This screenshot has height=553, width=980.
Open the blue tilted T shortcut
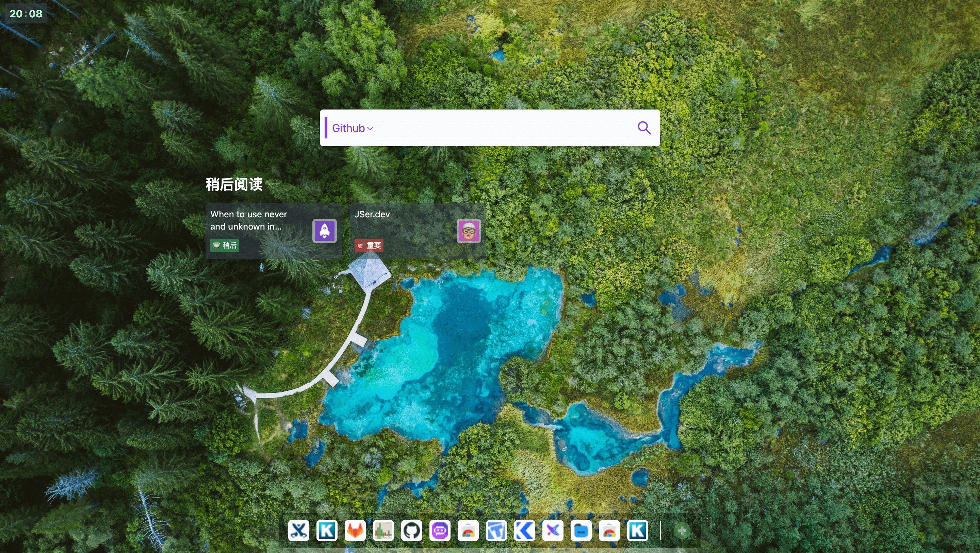[496, 531]
